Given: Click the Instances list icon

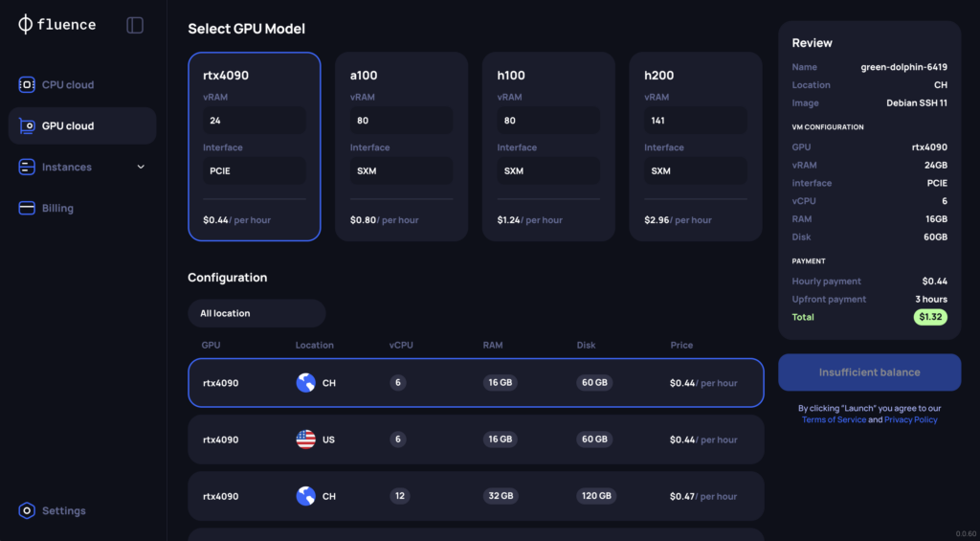Looking at the screenshot, I should 27,168.
